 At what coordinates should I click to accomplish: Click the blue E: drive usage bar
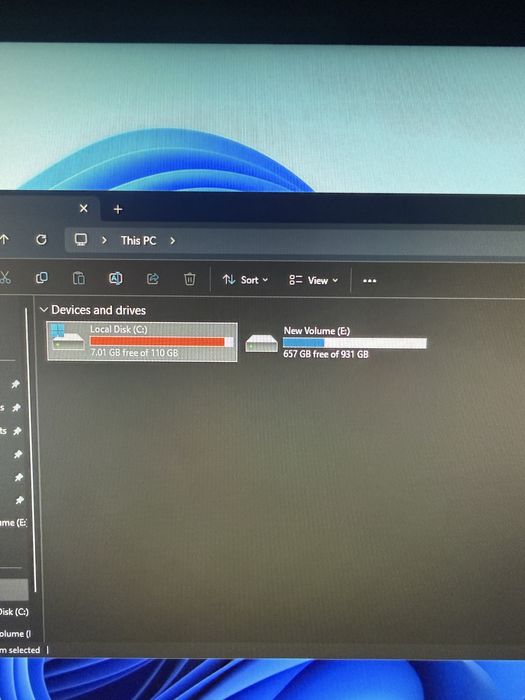pyautogui.click(x=355, y=343)
